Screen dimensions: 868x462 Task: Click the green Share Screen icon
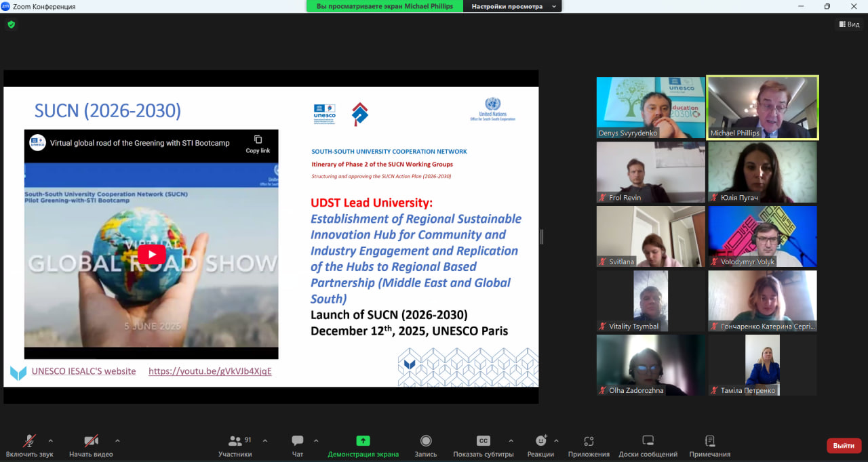coord(363,441)
